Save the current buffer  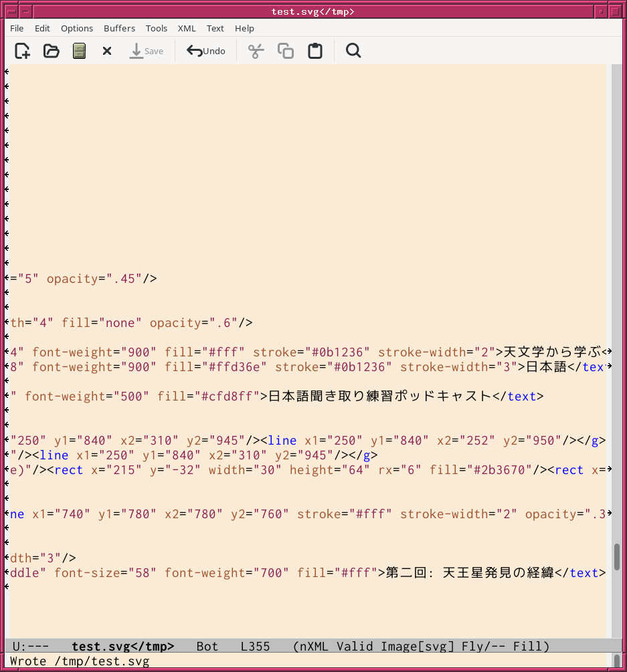coord(147,51)
